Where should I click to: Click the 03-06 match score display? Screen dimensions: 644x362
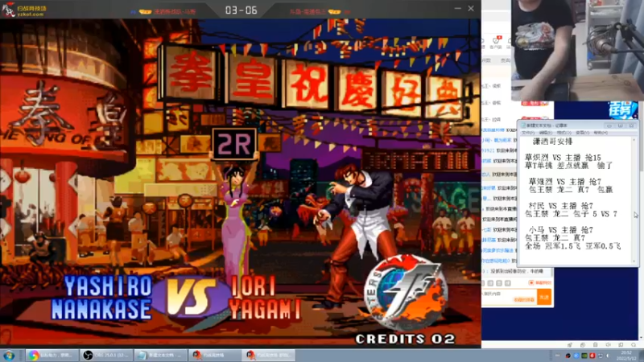pyautogui.click(x=241, y=10)
